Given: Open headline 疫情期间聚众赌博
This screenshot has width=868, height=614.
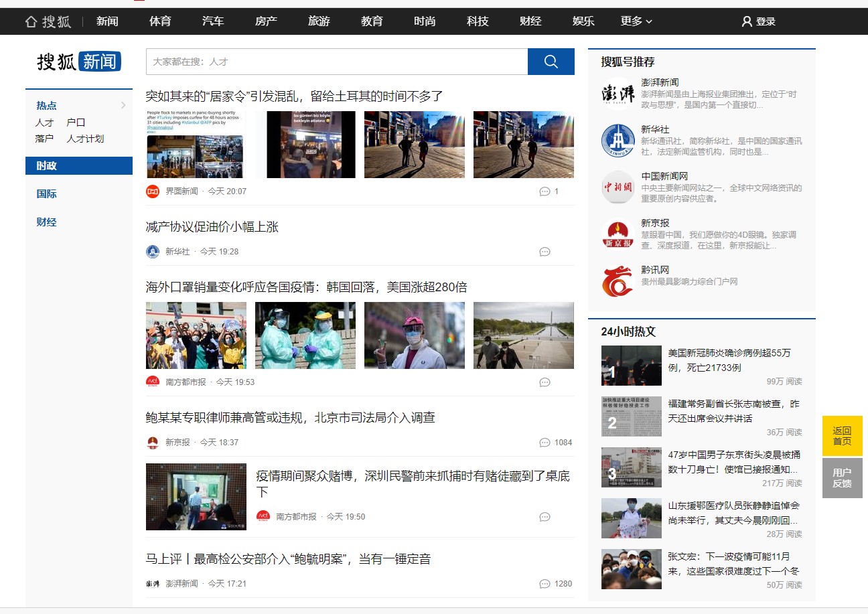Looking at the screenshot, I should point(413,484).
